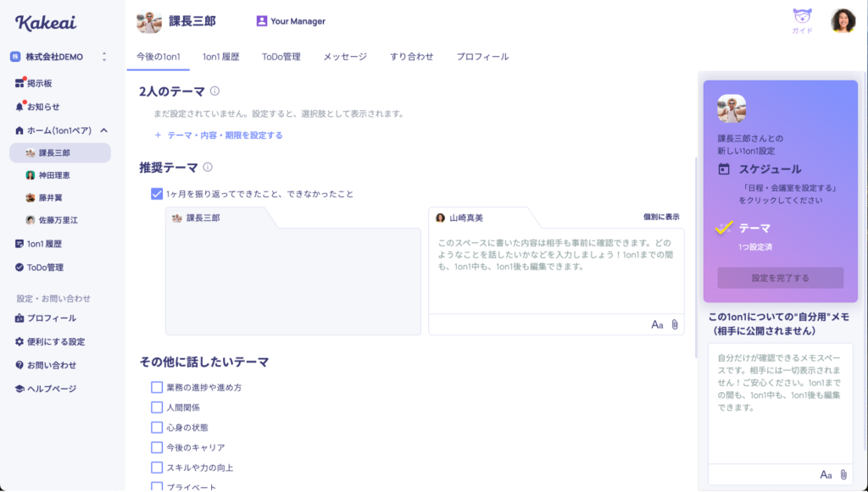Click 課長三郎's avatar in the purple card
Screen dimensions: 868x492
(x=732, y=108)
